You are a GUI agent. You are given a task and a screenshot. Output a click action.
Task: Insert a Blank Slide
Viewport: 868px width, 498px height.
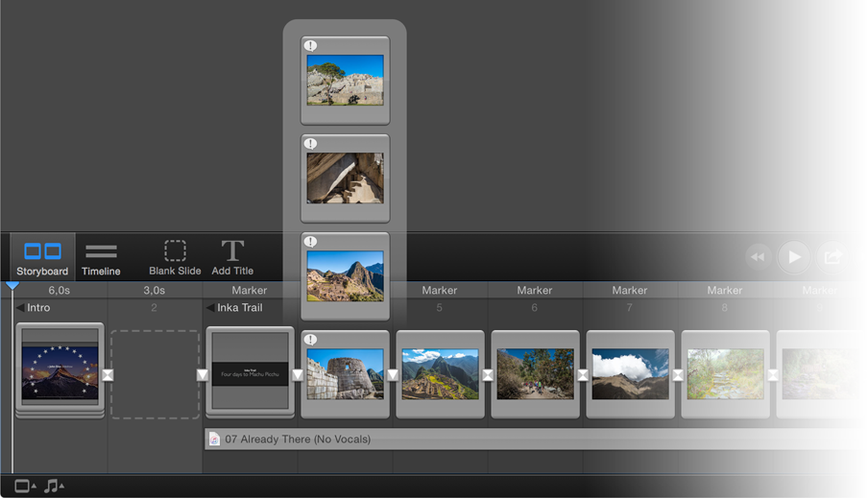tap(175, 257)
